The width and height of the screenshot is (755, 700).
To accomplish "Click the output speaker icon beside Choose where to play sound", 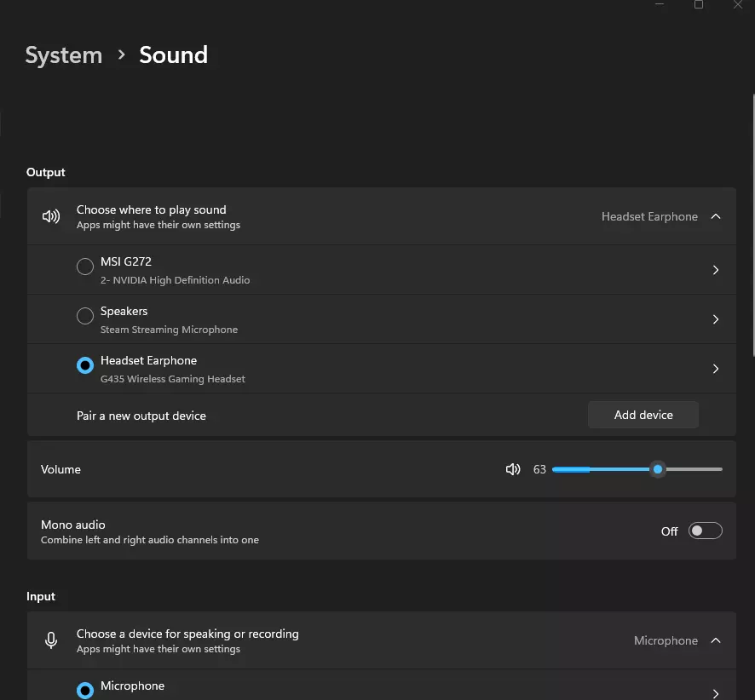I will pos(51,216).
